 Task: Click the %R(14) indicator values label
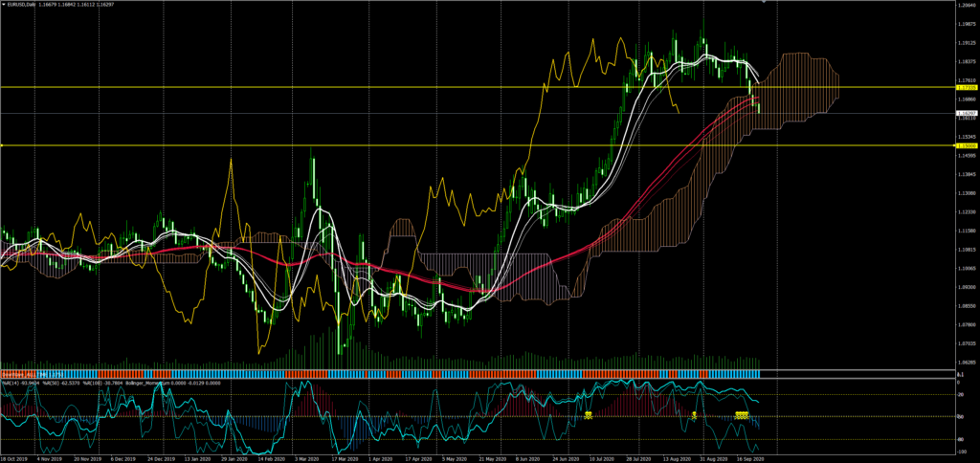21,384
